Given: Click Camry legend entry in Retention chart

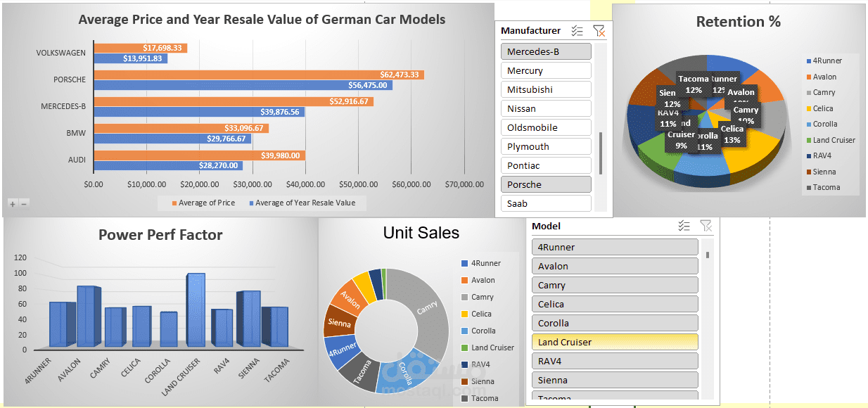Looking at the screenshot, I should pyautogui.click(x=820, y=92).
